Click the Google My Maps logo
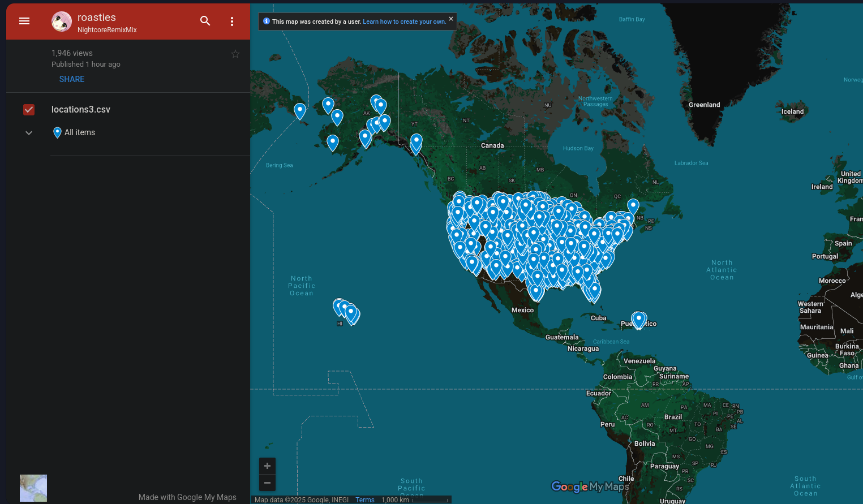Viewport: 863px width, 504px height. (590, 486)
